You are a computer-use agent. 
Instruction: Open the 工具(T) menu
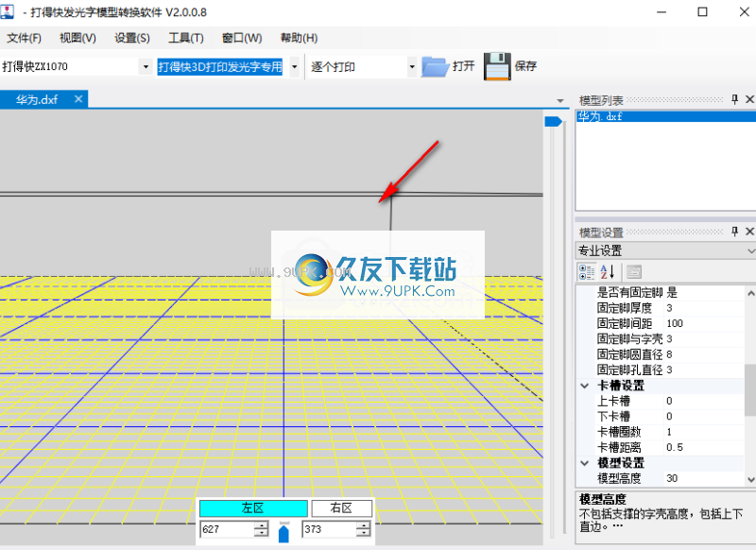(186, 38)
